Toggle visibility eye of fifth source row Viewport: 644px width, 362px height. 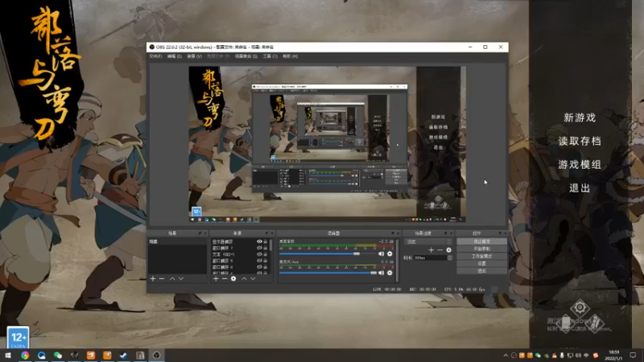coord(259,267)
